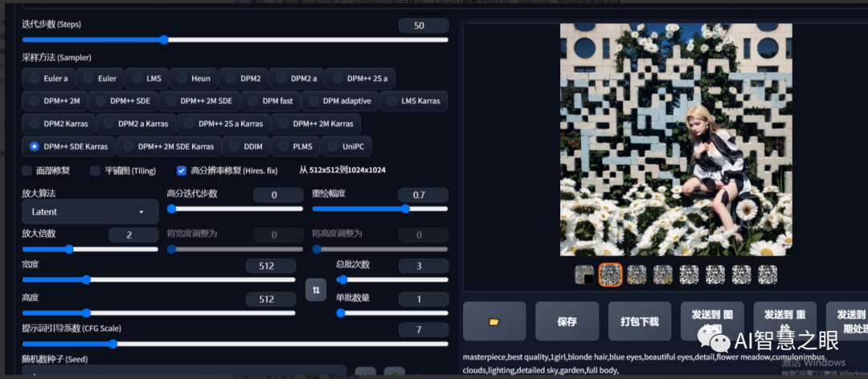868x379 pixels.
Task: Click the 保存 button
Action: [567, 321]
